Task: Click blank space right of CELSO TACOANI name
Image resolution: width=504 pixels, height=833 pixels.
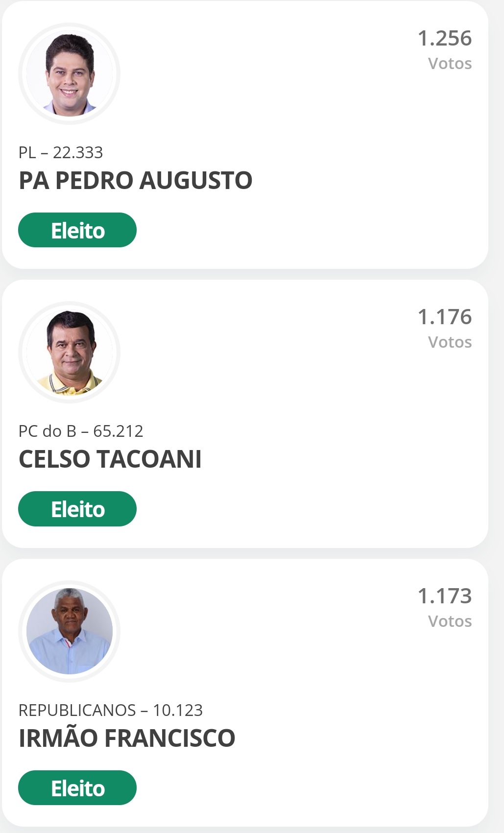Action: click(343, 459)
